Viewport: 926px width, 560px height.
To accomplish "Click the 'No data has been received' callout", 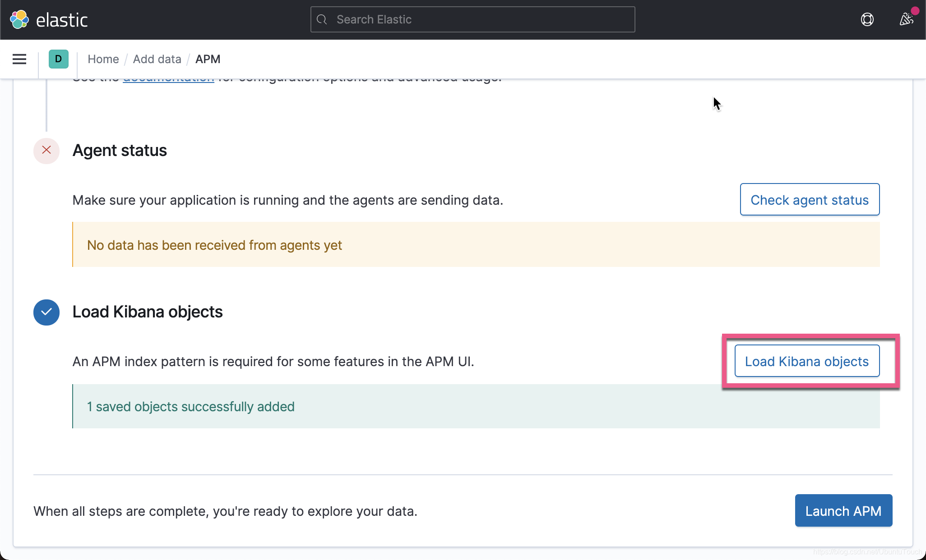I will point(476,245).
